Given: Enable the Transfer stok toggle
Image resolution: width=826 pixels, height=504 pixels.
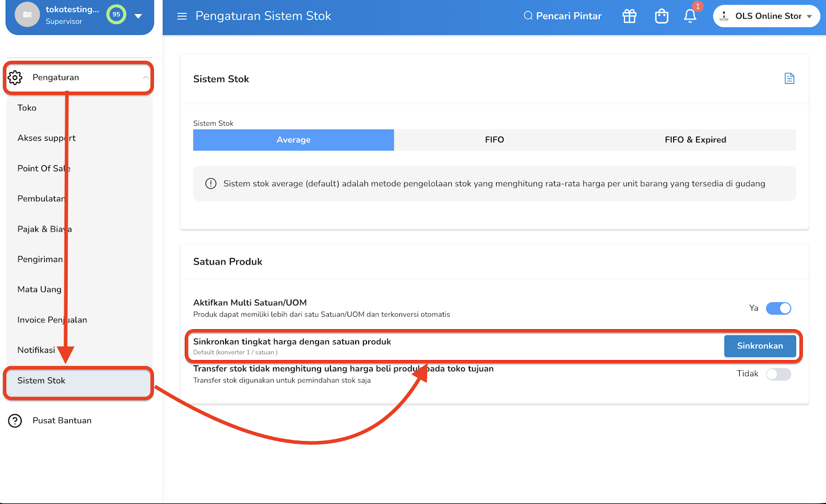Looking at the screenshot, I should click(x=779, y=374).
